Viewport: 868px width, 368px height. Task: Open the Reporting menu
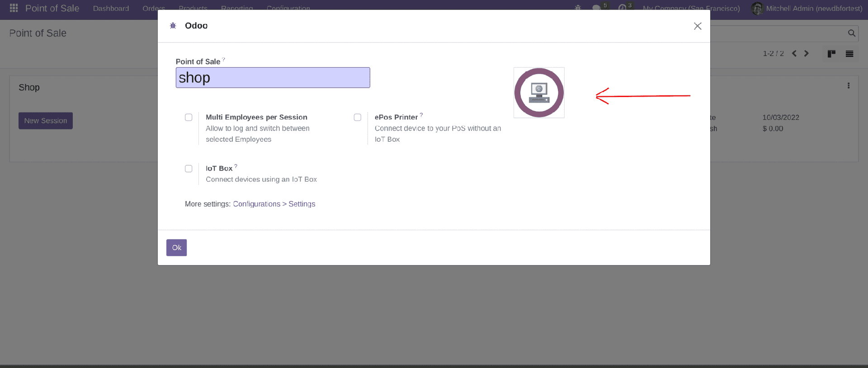click(x=237, y=8)
